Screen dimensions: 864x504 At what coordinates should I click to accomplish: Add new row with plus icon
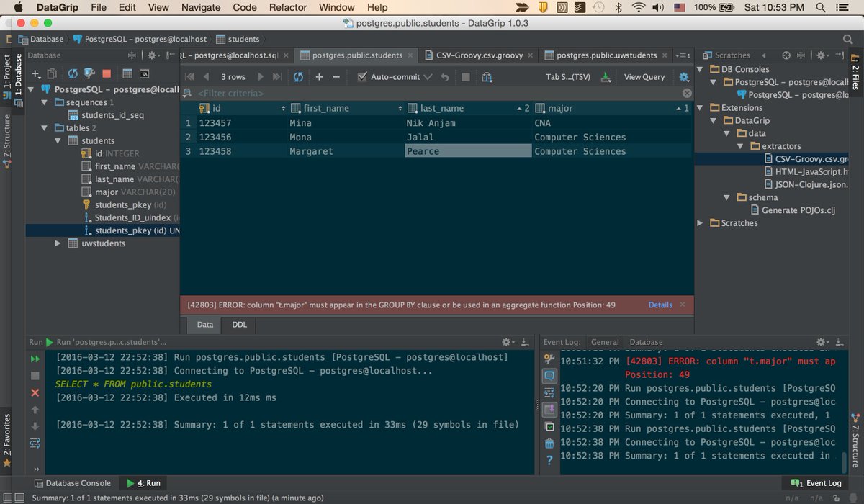[319, 76]
